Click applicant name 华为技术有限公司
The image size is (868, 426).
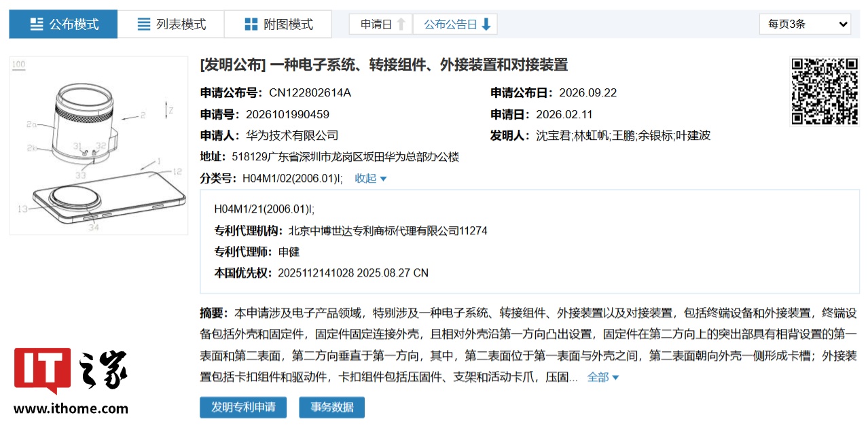[x=292, y=135]
